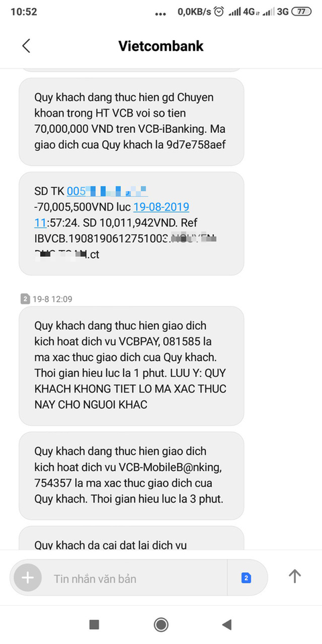Screen dimensions: 322x644
Task: Tap the alarm clock status icon
Action: coord(219,11)
